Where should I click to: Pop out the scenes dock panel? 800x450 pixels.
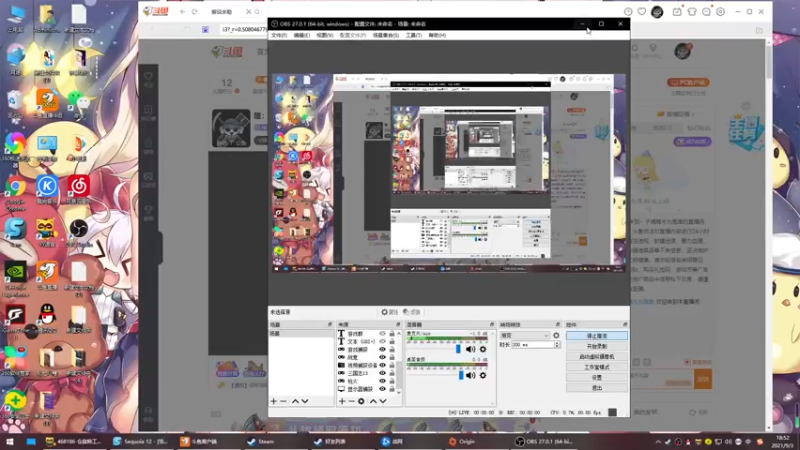330,324
